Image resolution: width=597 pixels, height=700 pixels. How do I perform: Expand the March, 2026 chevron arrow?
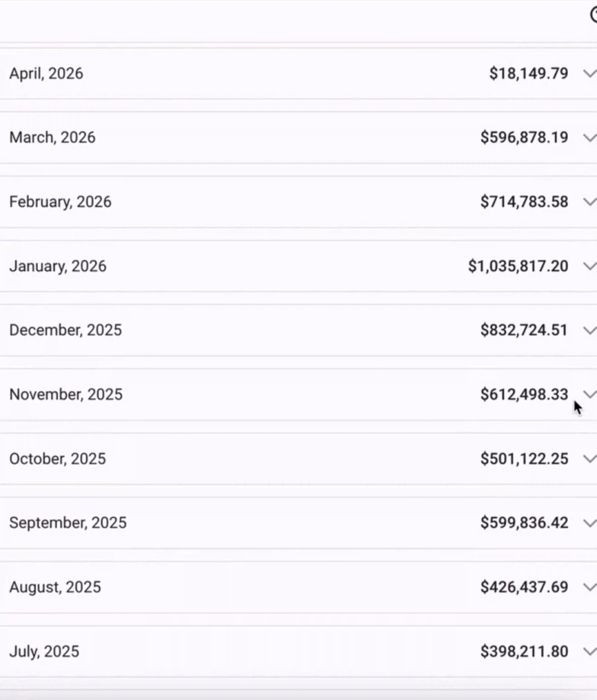pos(589,138)
